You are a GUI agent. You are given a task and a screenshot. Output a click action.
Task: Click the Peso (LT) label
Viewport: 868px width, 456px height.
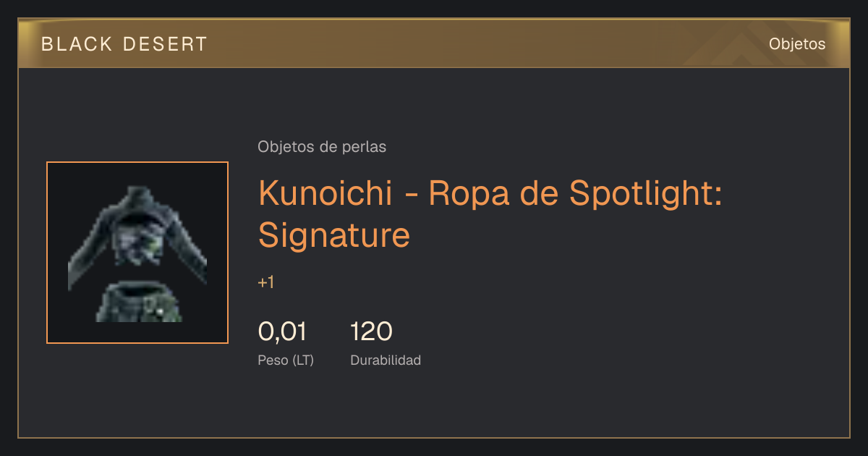point(286,360)
